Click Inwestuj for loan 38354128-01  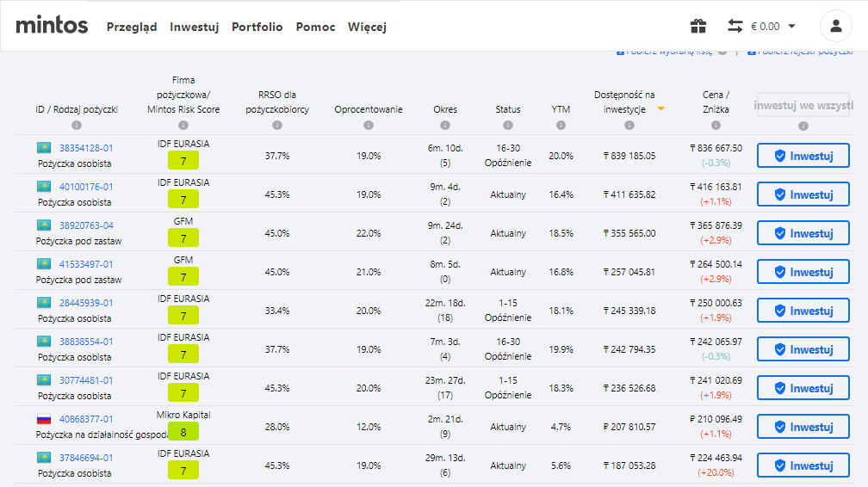[803, 156]
